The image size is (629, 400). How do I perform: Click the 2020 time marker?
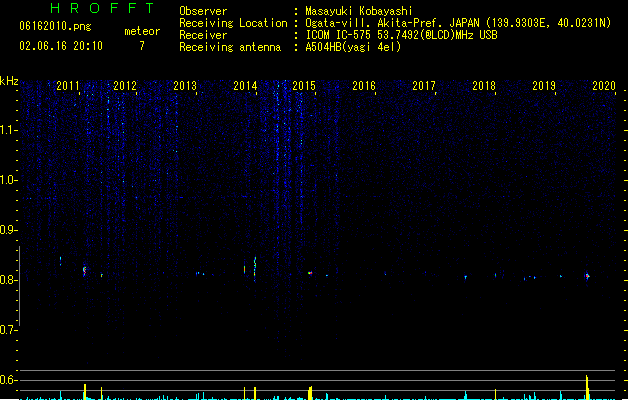click(604, 86)
